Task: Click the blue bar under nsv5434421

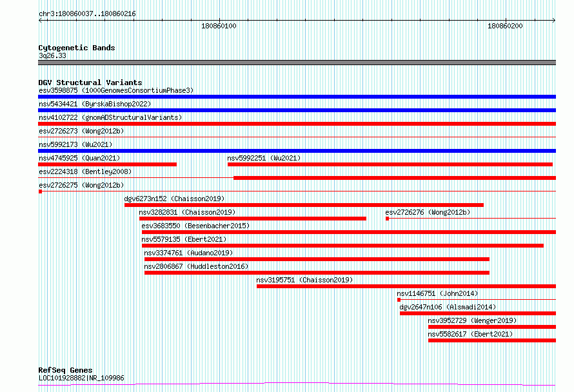Action: pyautogui.click(x=297, y=110)
